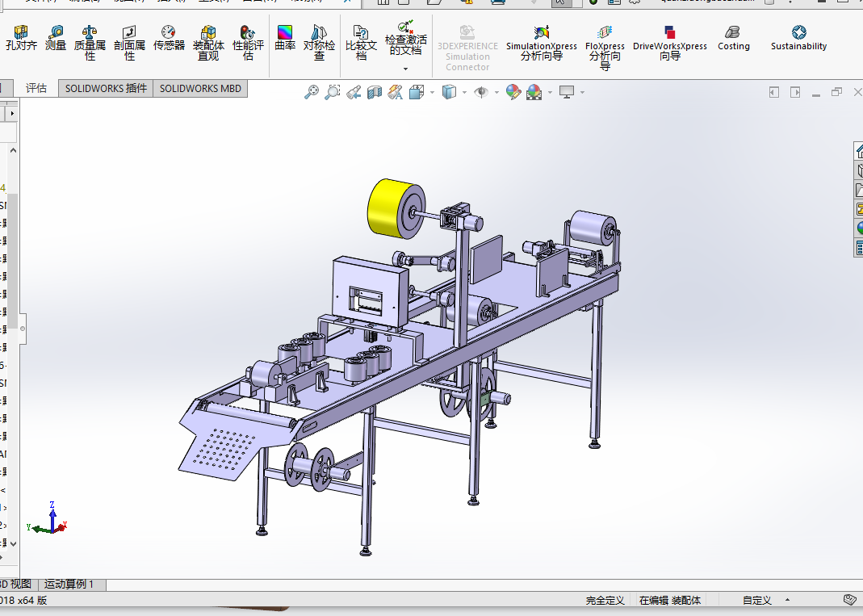Run 性能评估 performance evaluation

(248, 43)
